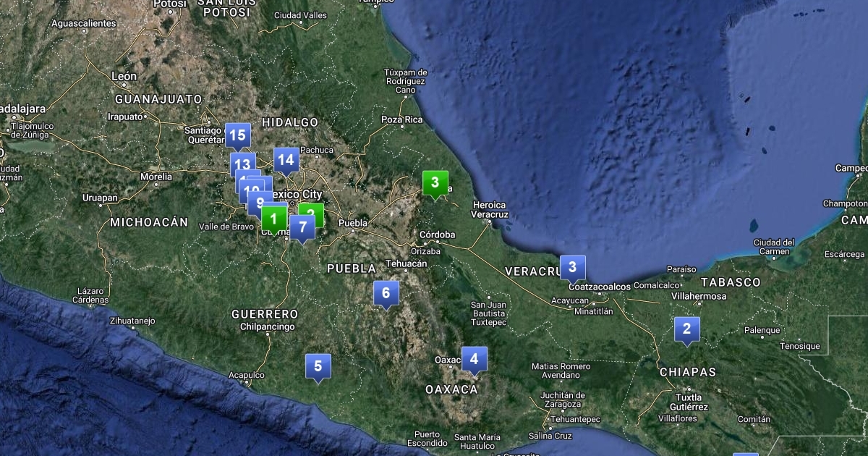This screenshot has height=456, width=868.
Task: Click the Puerto Escondido label
Action: (x=427, y=439)
